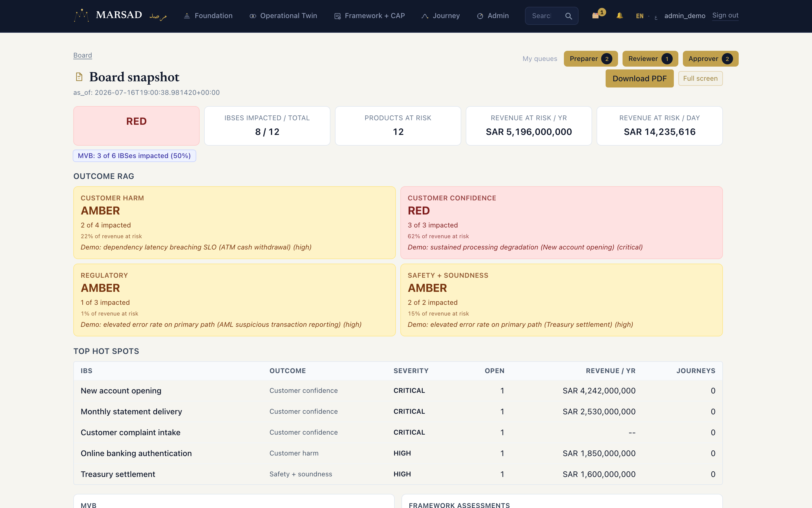Click the IBS column header
812x508 pixels.
pos(87,371)
